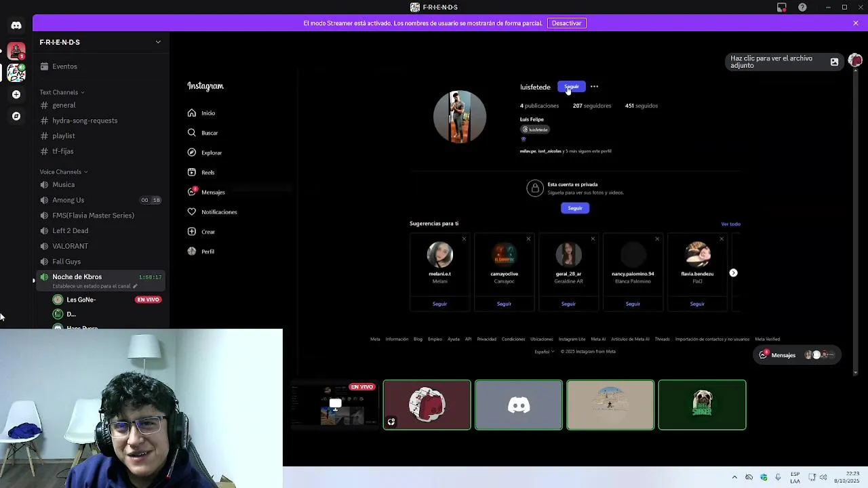This screenshot has height=488, width=868.
Task: Click the Instagram logo in shared stream
Action: (x=205, y=86)
